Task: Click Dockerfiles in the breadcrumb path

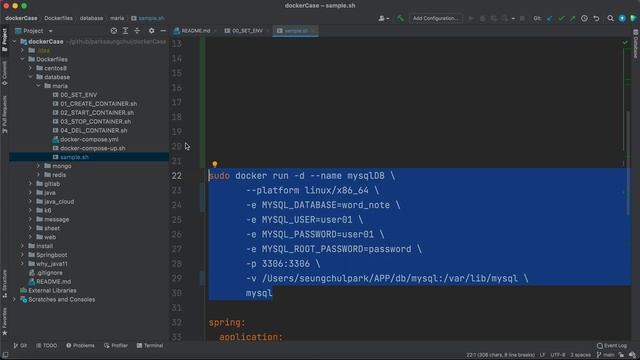Action: [58, 18]
